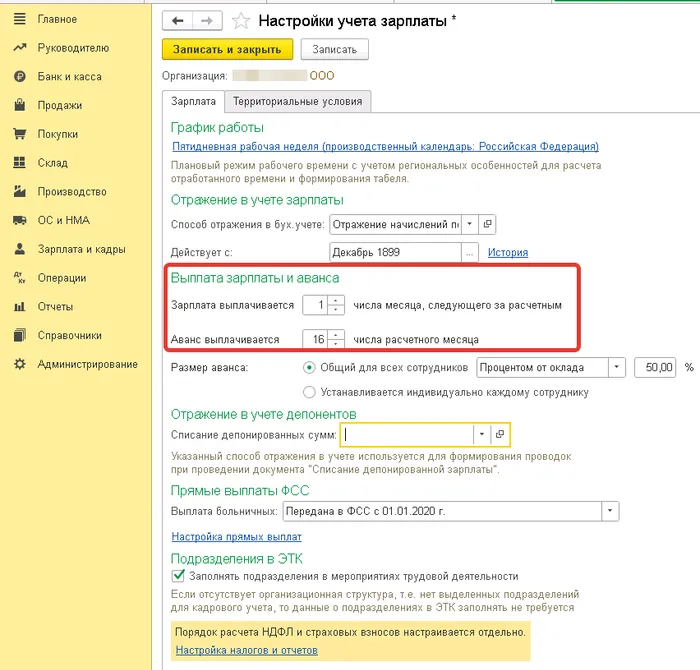Open Настройка налогов и отчетов link

point(246,650)
